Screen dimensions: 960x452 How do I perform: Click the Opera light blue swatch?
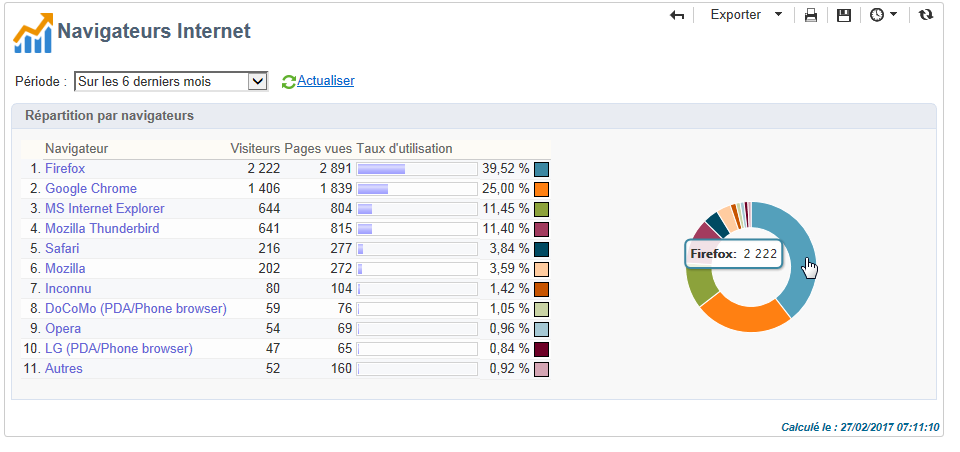point(541,329)
